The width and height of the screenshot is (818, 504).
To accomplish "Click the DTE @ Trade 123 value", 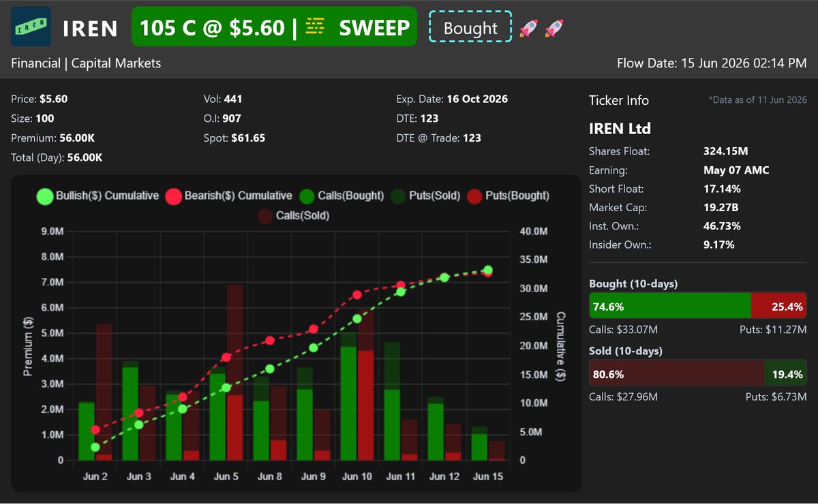I will [x=471, y=138].
